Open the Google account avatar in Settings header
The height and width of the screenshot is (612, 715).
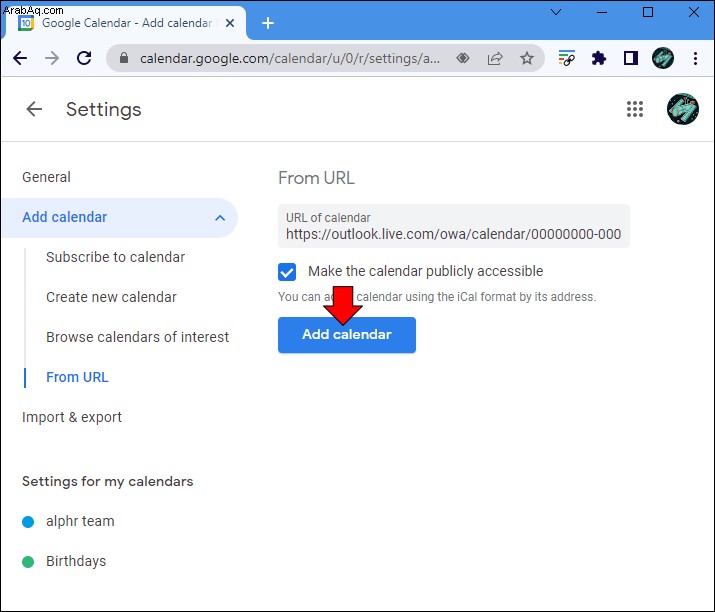pyautogui.click(x=683, y=109)
